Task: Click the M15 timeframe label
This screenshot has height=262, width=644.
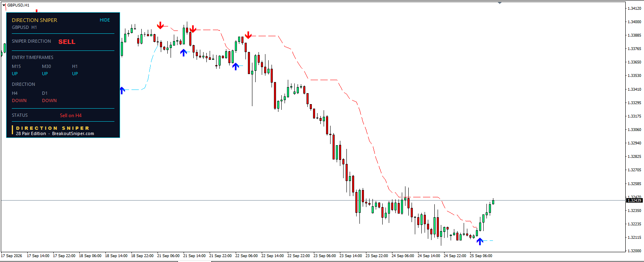Action: click(x=16, y=66)
